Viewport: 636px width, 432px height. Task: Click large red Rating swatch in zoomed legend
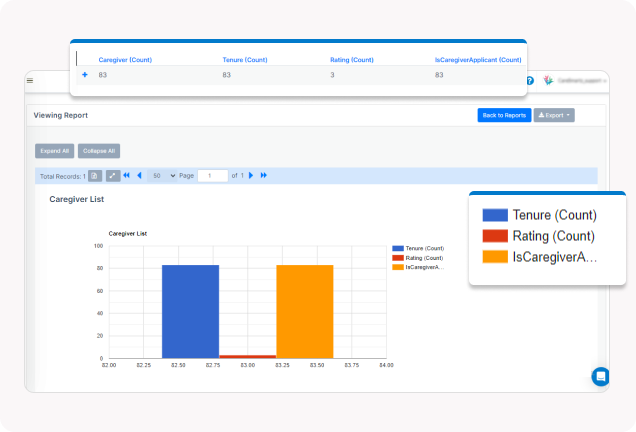tap(495, 236)
